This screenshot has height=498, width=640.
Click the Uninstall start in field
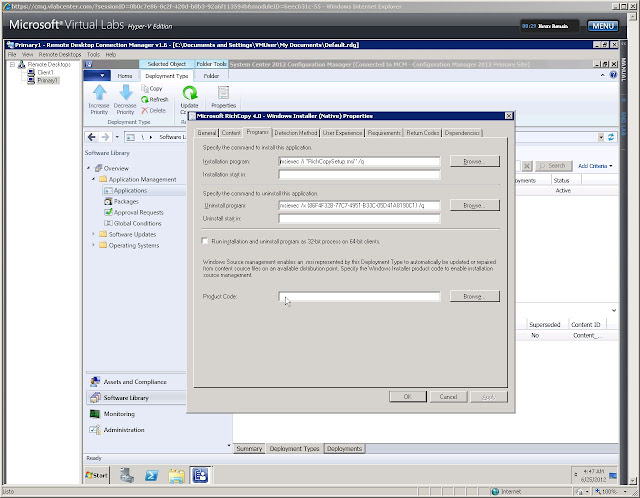tap(359, 218)
